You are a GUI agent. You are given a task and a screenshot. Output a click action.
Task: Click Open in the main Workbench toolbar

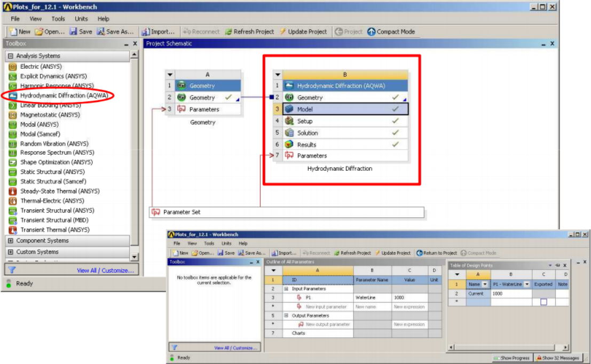50,31
